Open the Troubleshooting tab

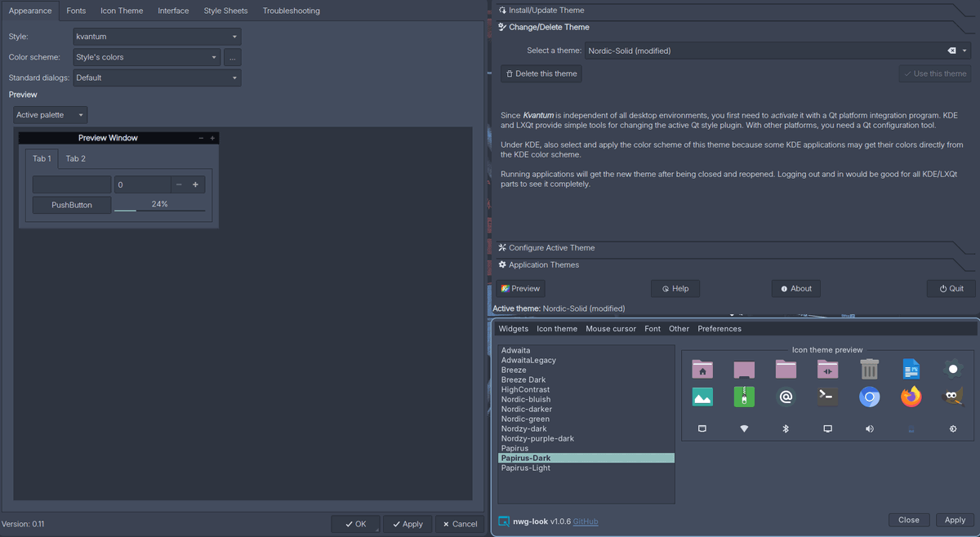tap(292, 11)
